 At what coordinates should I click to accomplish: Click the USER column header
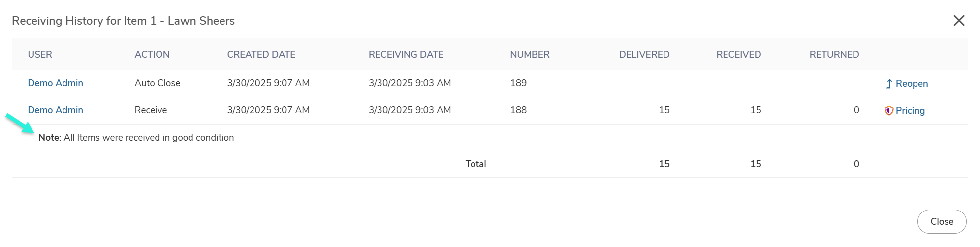[x=40, y=54]
